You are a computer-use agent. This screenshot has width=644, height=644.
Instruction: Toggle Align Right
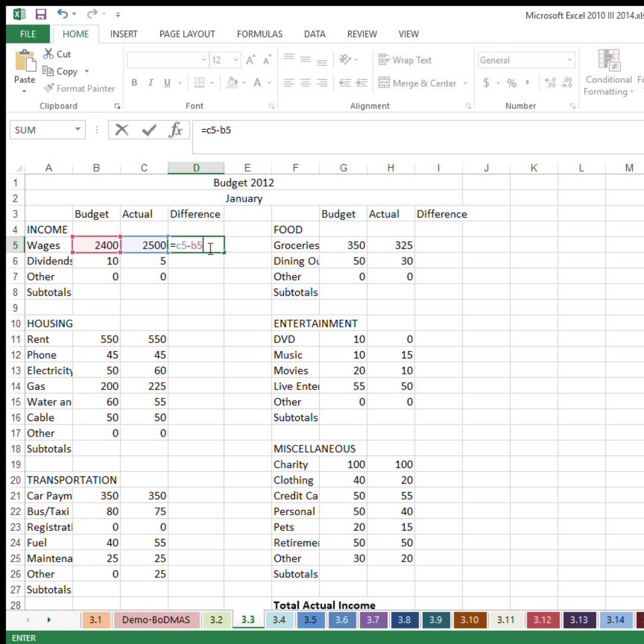(x=322, y=83)
